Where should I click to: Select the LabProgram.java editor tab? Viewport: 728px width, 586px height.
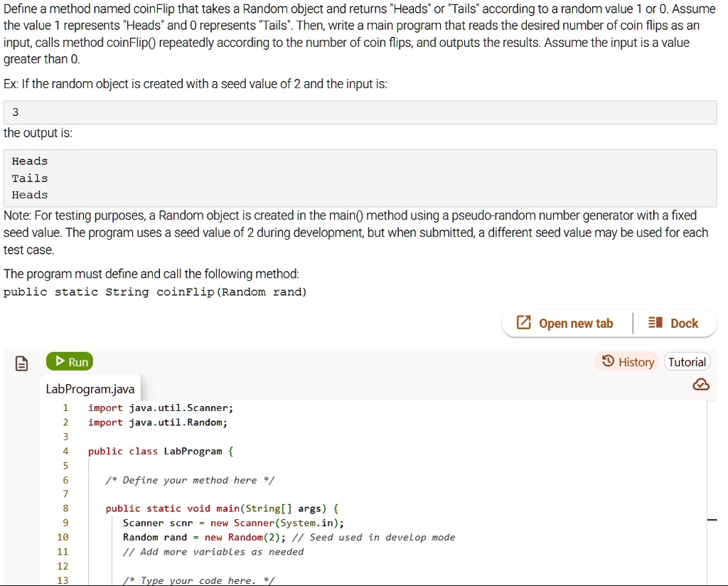pos(90,389)
